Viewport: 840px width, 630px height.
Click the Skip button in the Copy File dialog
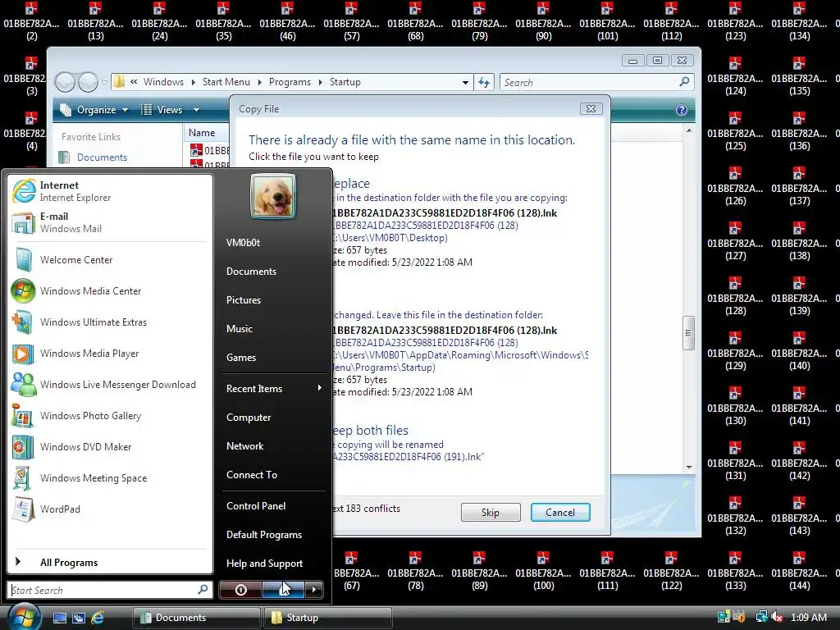491,512
